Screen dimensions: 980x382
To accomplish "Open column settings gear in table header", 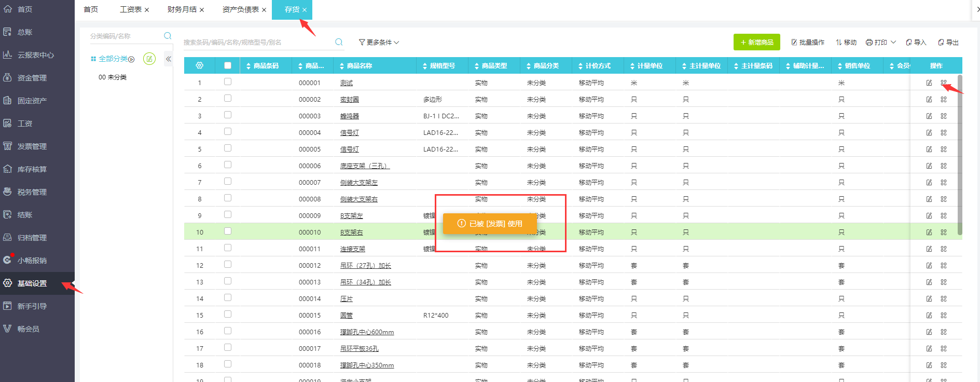I will (x=199, y=65).
